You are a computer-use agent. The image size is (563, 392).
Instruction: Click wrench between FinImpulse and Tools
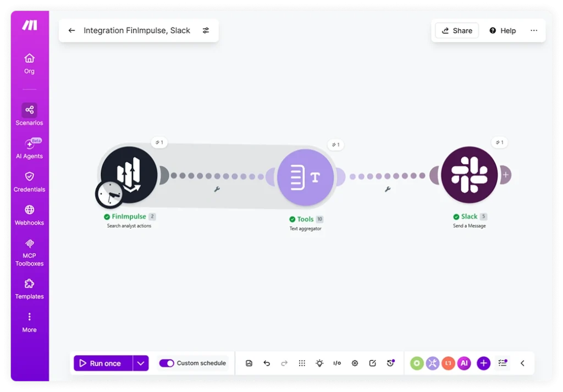point(217,189)
